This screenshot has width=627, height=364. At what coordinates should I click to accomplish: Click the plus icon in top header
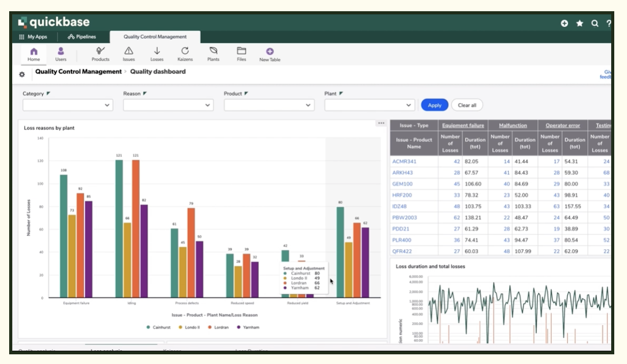[x=564, y=23]
